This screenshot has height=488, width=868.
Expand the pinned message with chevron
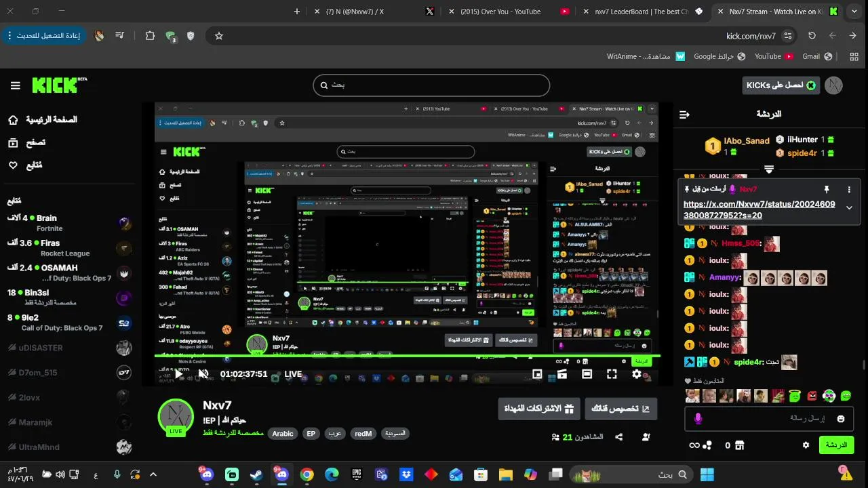pos(849,208)
